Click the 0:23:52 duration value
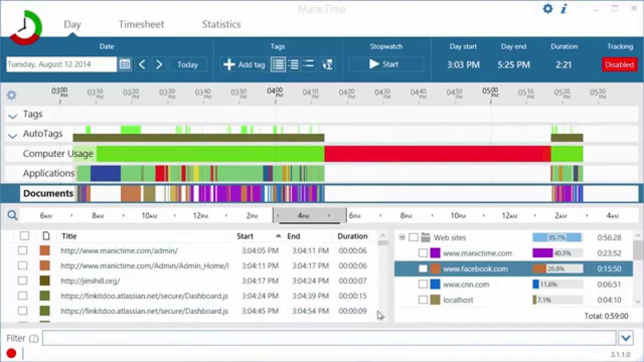Screen dimensions: 644x362 click(x=609, y=253)
